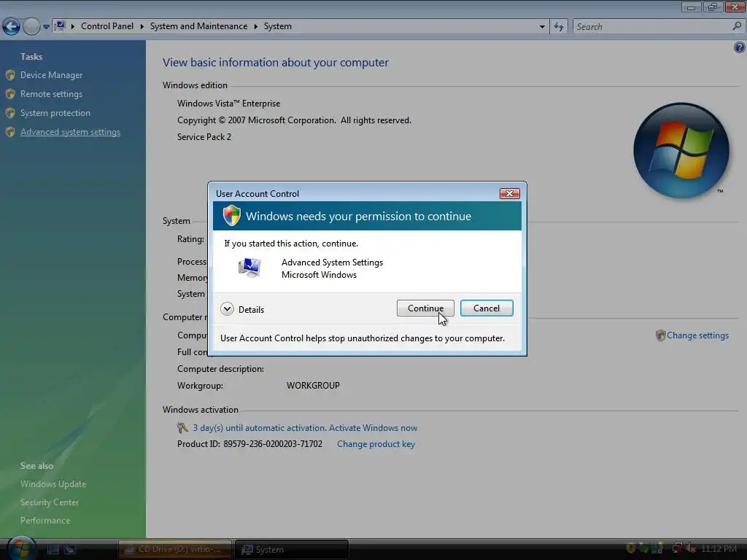747x560 pixels.
Task: Click the magnifier icon in Search box
Action: (737, 26)
